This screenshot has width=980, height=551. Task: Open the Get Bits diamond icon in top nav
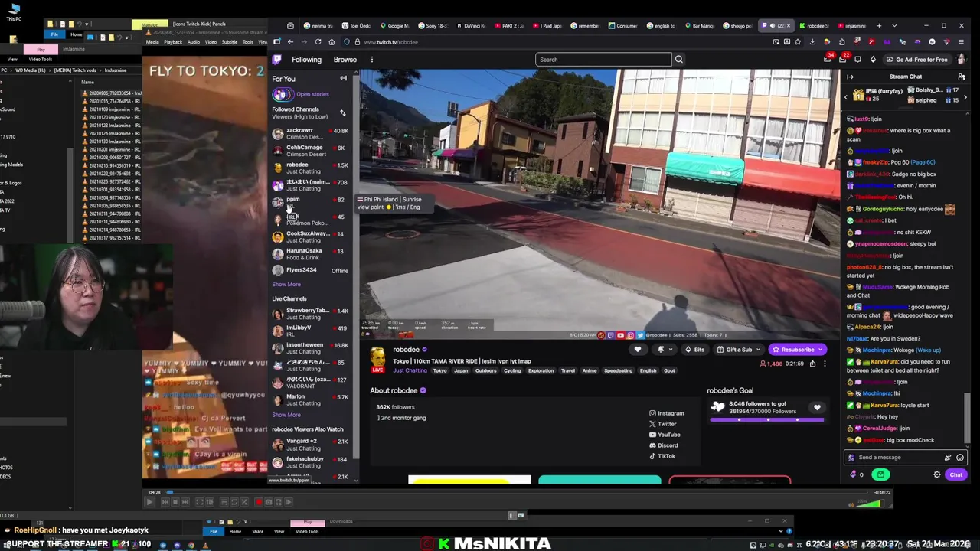click(873, 60)
